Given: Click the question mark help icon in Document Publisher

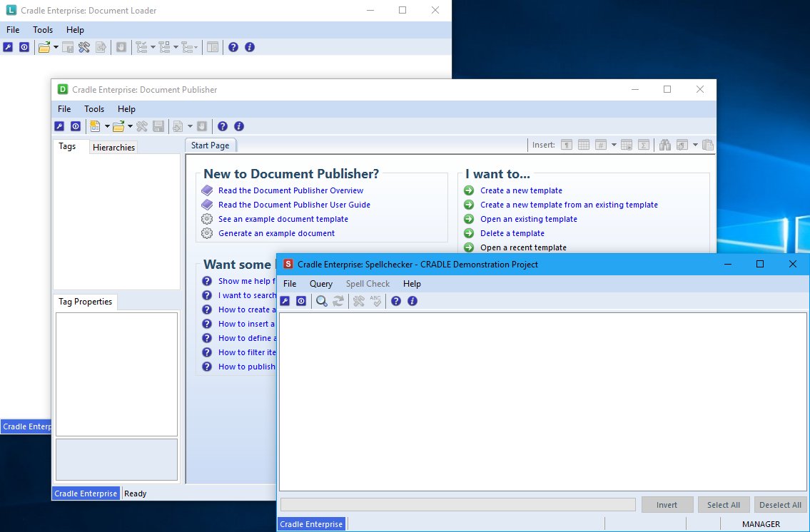Looking at the screenshot, I should [x=223, y=126].
